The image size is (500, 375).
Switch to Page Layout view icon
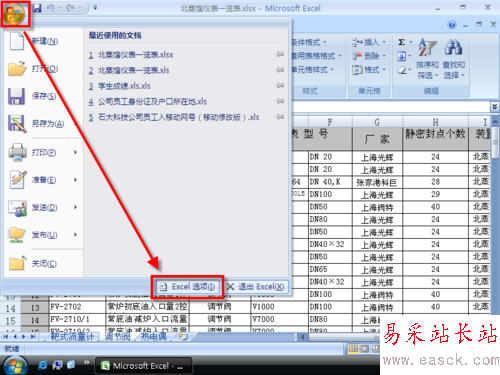[x=365, y=349]
